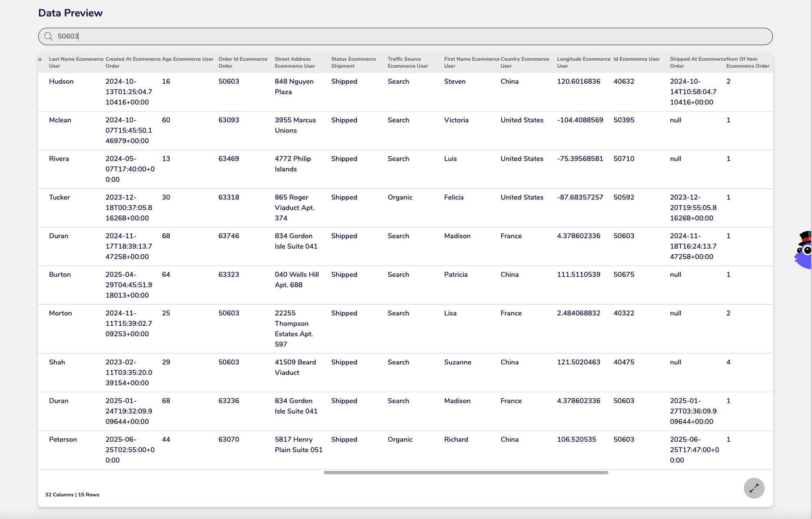Click first name Suzanne
This screenshot has width=812, height=519.
(458, 362)
